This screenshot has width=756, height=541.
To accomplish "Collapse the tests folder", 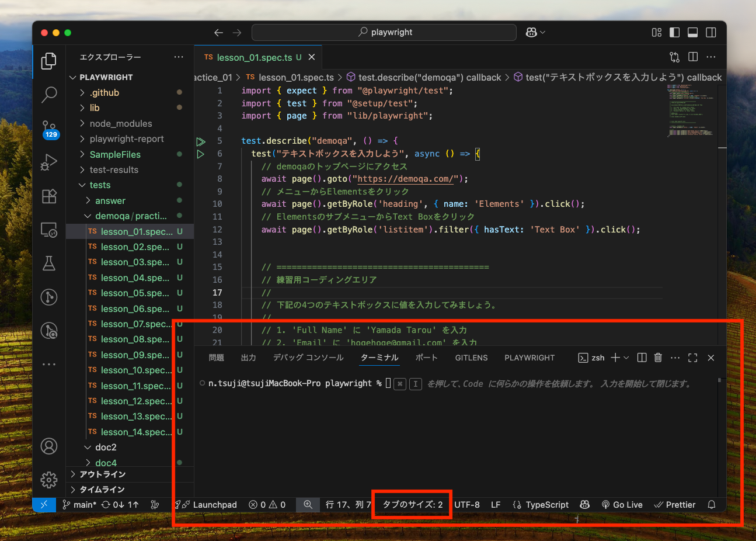I will pyautogui.click(x=100, y=185).
